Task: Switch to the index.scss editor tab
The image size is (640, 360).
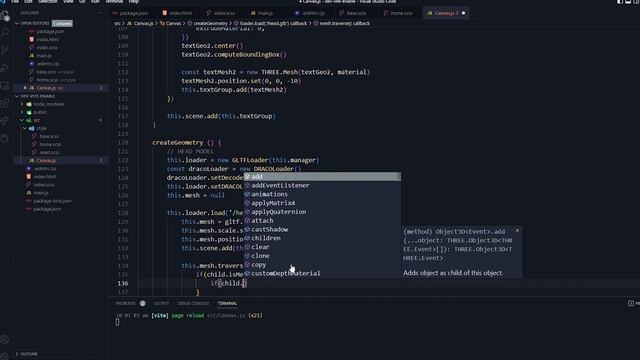Action: [221, 13]
